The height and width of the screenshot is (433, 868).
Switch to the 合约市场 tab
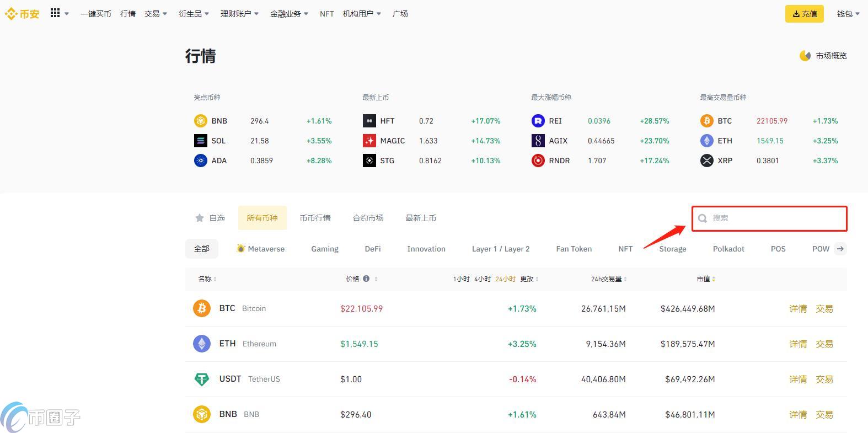368,218
